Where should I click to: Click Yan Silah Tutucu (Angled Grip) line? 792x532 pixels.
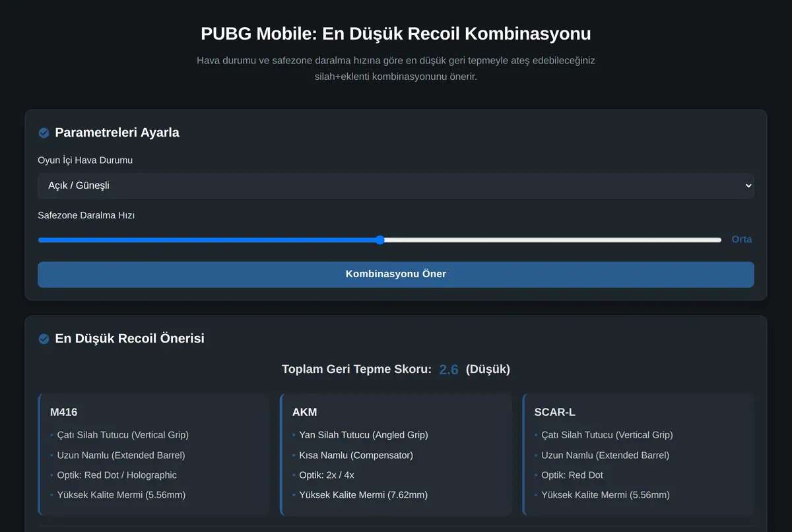pyautogui.click(x=364, y=435)
